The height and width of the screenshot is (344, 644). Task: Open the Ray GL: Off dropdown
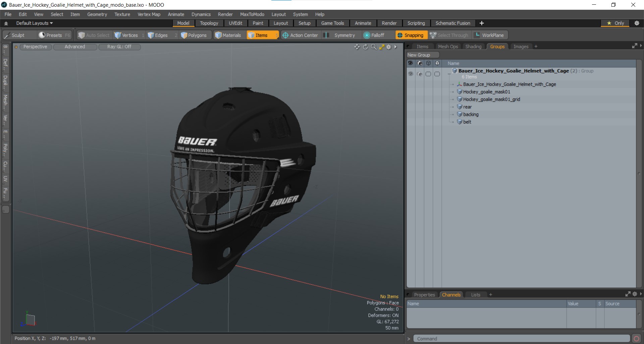click(119, 47)
